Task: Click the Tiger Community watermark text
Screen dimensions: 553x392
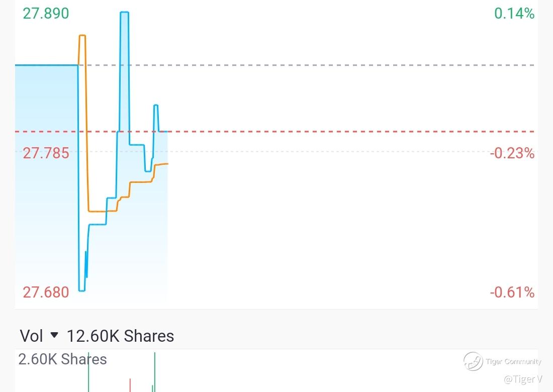Action: pos(513,361)
